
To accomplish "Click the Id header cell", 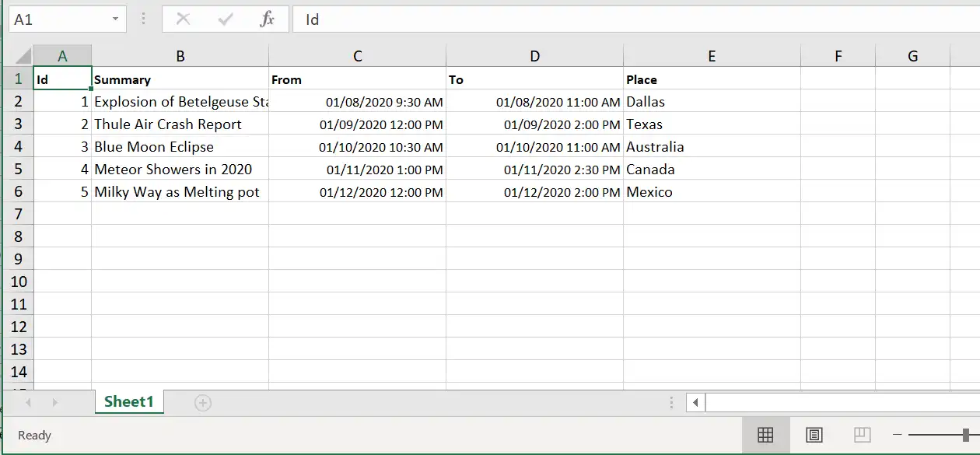I will point(63,79).
